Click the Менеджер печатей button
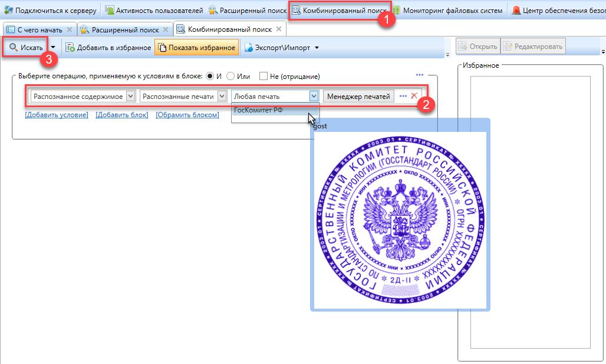Screen dimensions: 606x364 pyautogui.click(x=358, y=96)
